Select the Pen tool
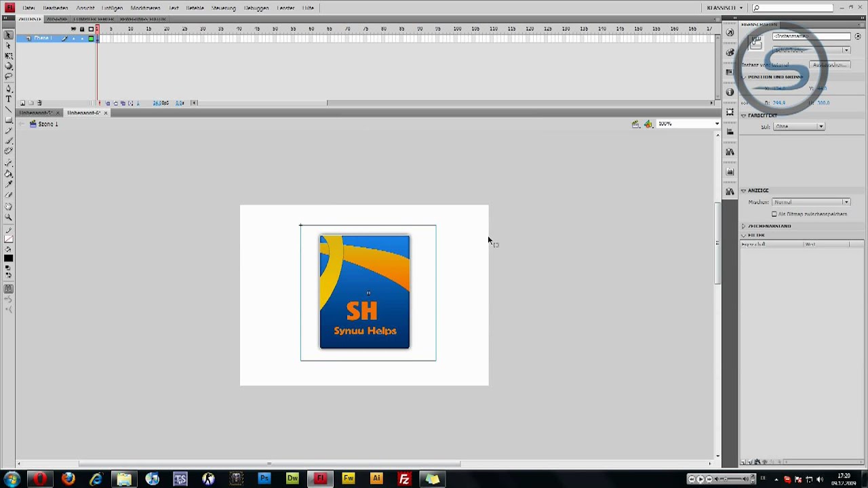868x488 pixels. (9, 89)
